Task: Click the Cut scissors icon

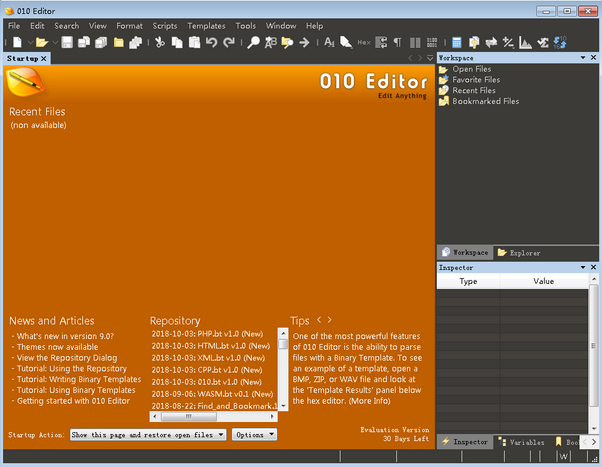Action: pos(159,43)
